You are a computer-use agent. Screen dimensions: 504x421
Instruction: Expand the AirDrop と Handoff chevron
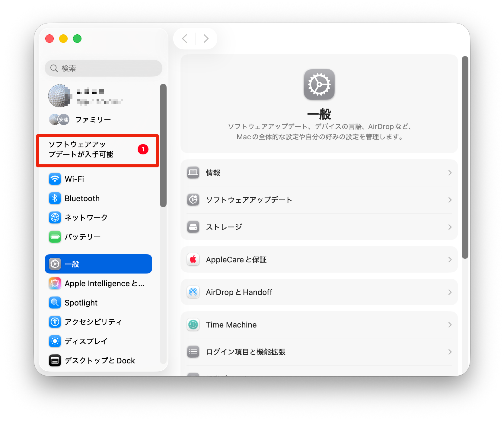coord(450,292)
